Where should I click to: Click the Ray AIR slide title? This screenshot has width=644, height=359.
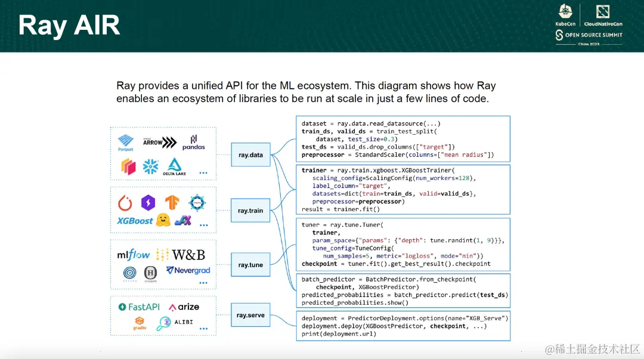pos(69,26)
